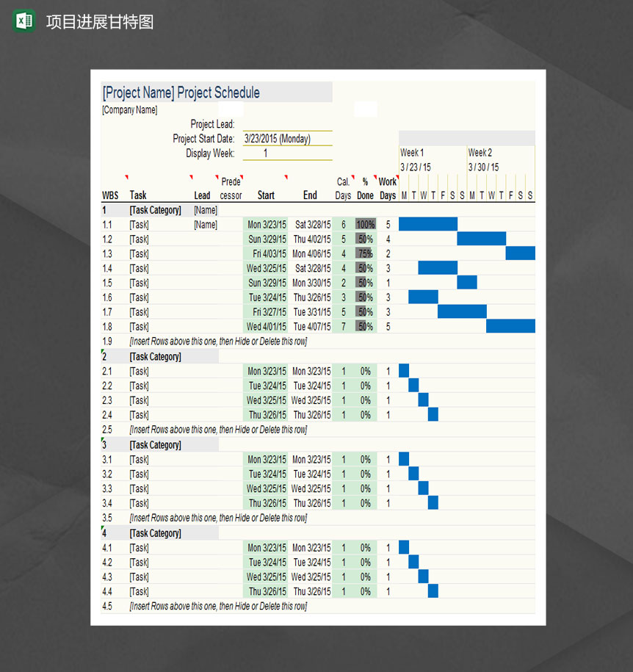The image size is (633, 672).
Task: Click the Predecessor column header
Action: 231,189
